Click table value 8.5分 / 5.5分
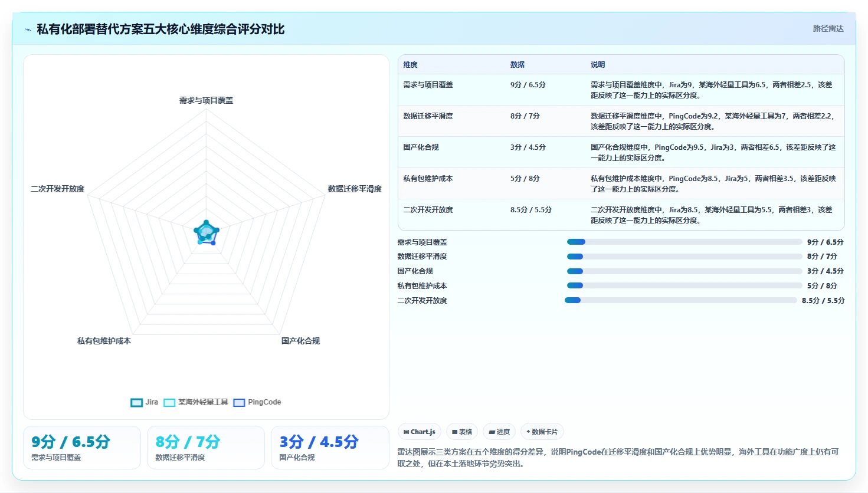The image size is (868, 493). click(531, 210)
